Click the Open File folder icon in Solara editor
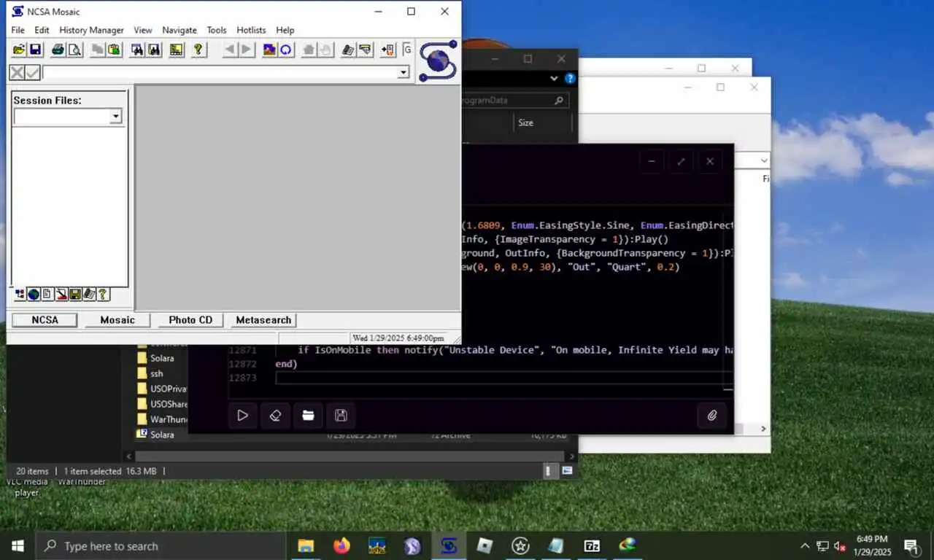934x560 pixels. (x=308, y=416)
